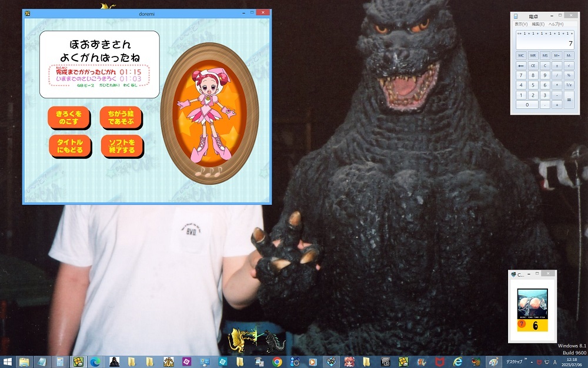This screenshot has height=368, width=588.
Task: Open the network status tray icon
Action: point(547,362)
